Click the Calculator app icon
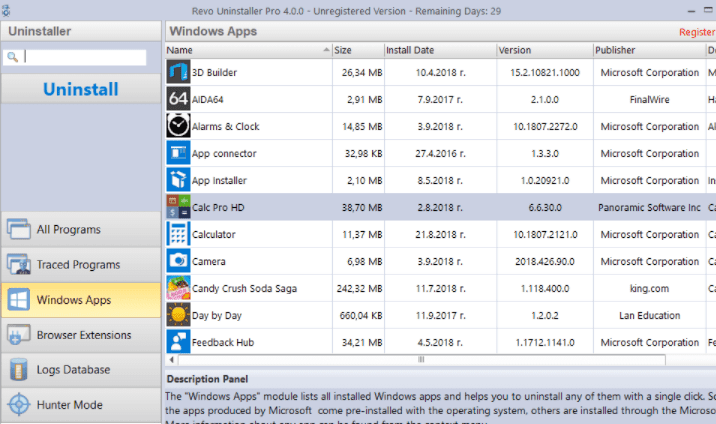Screen dimensions: 716x424 click(178, 234)
